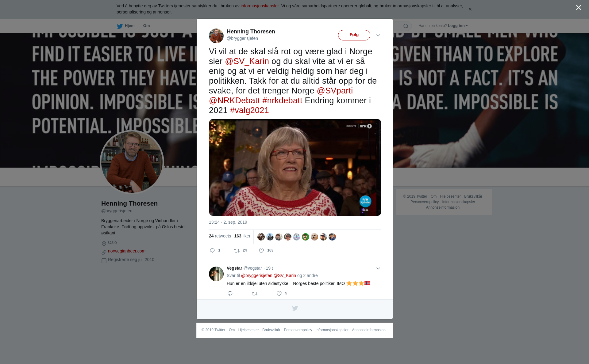Dismiss the cookie notice banner
589x364 pixels.
click(470, 9)
